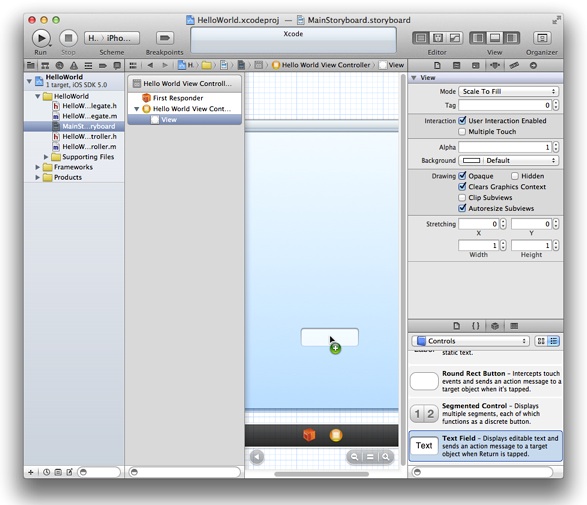Open the Identity inspector
Screen dimensions: 587x505
(475, 66)
